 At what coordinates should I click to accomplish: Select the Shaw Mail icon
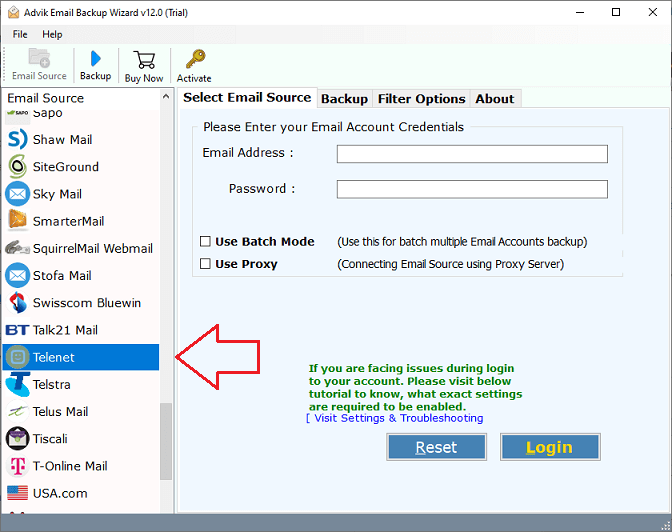point(18,140)
